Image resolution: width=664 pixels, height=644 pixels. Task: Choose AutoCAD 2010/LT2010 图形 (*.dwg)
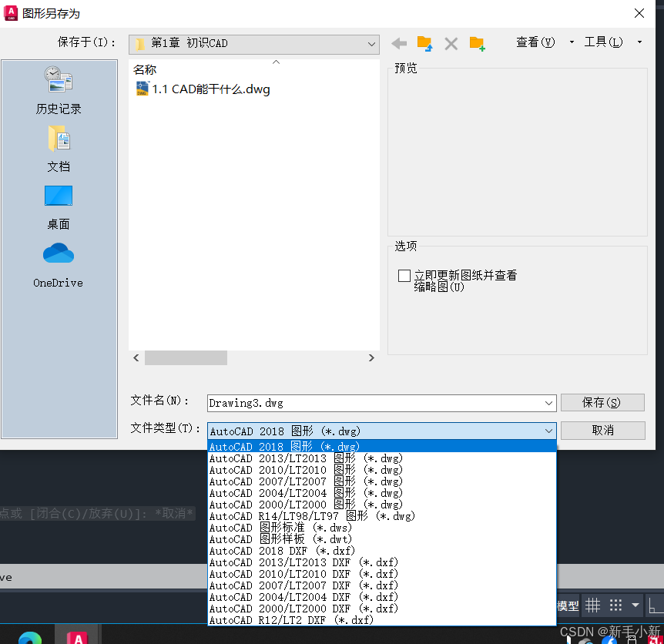tap(381, 470)
